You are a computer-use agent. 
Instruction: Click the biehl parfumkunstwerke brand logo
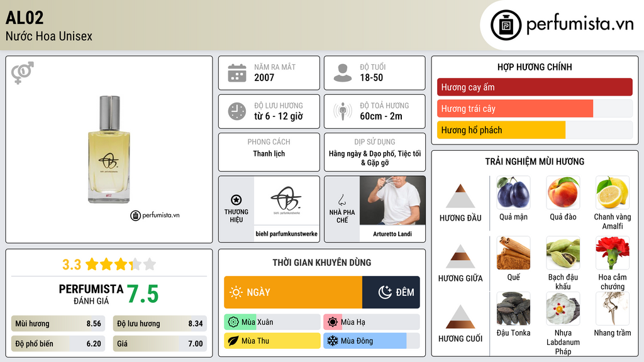point(287,201)
